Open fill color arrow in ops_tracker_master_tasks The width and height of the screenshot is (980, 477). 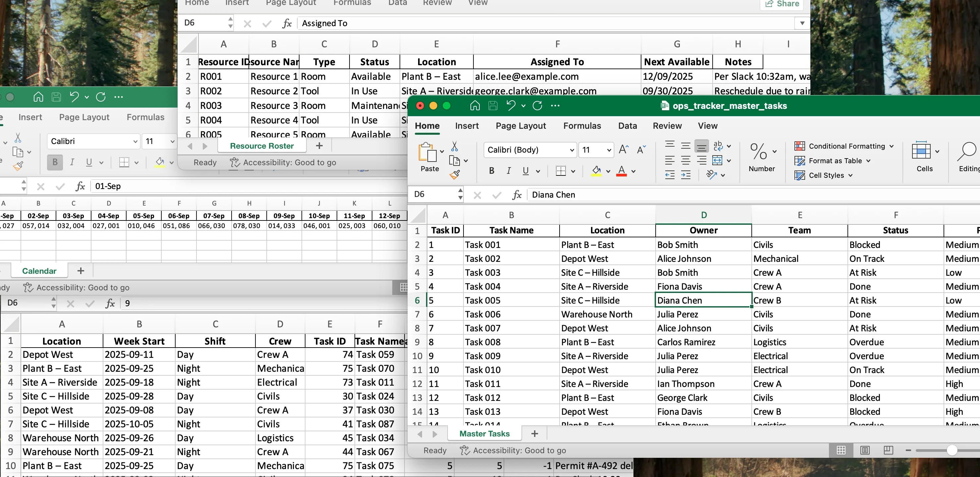pos(608,171)
